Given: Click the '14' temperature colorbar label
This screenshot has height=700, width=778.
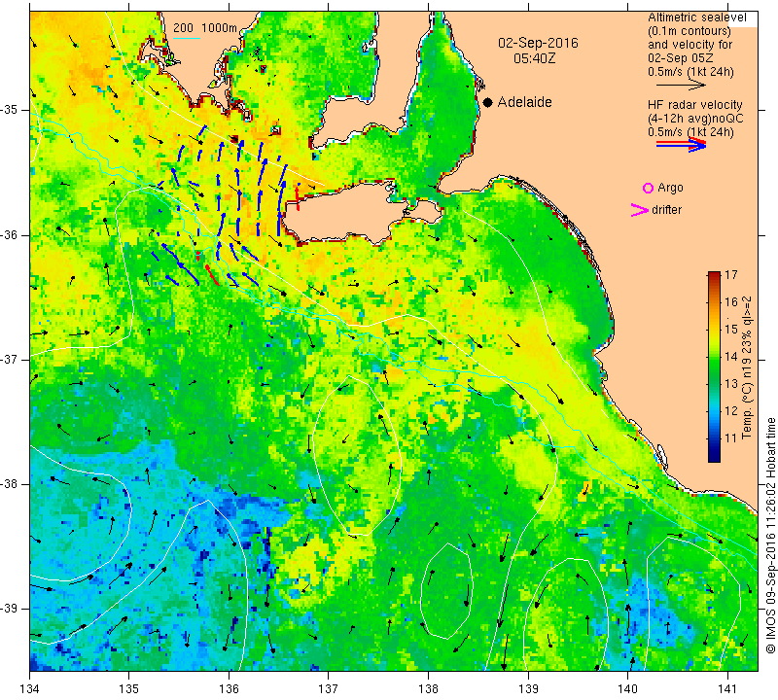Looking at the screenshot, I should pyautogui.click(x=731, y=356).
